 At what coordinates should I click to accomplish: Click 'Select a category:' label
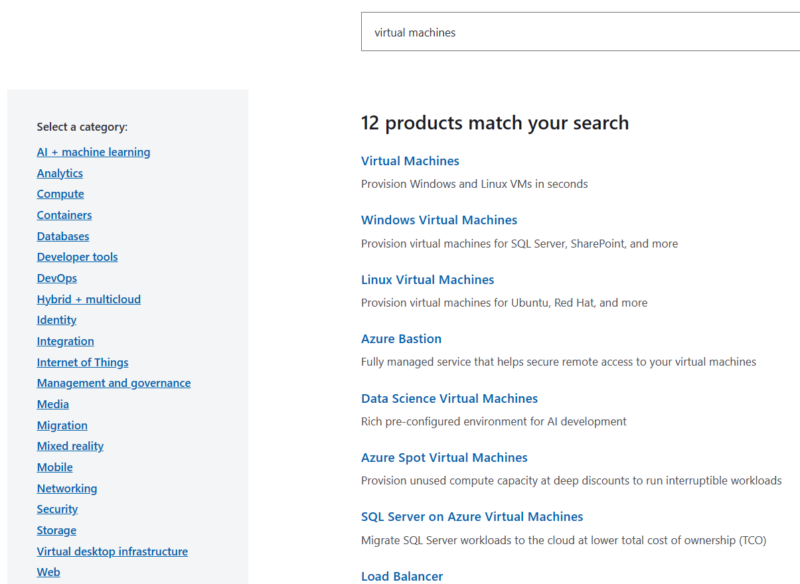pos(82,127)
